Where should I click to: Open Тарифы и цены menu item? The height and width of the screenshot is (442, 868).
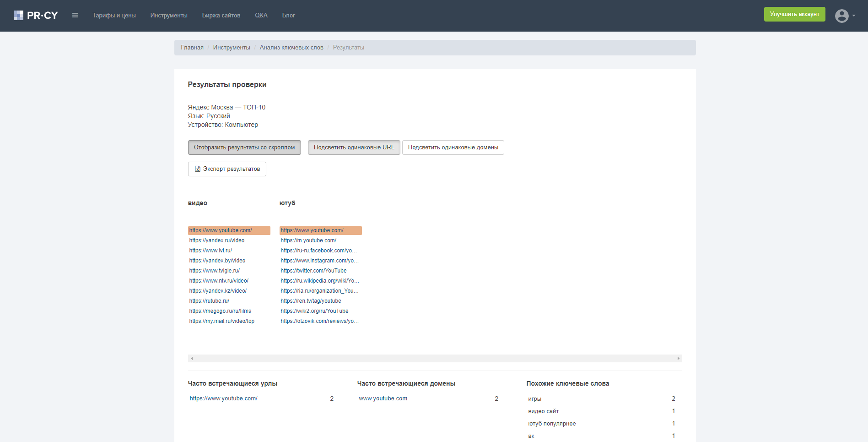114,16
